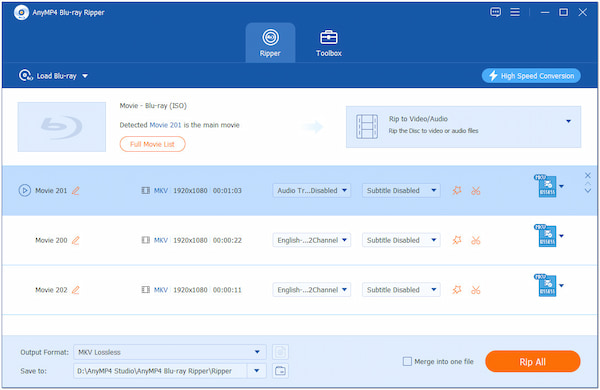Select the Ripper tab
Screen dimensions: 600x390
coord(270,43)
